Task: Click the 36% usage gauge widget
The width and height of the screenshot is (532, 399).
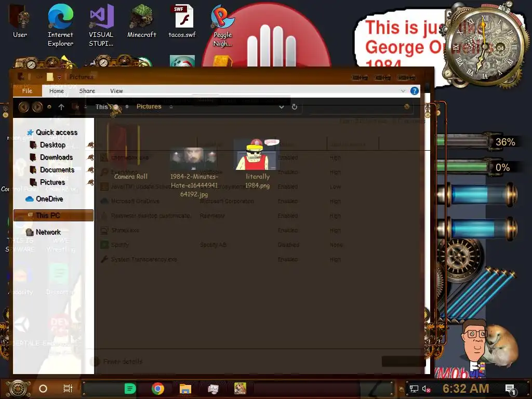Action: click(478, 142)
